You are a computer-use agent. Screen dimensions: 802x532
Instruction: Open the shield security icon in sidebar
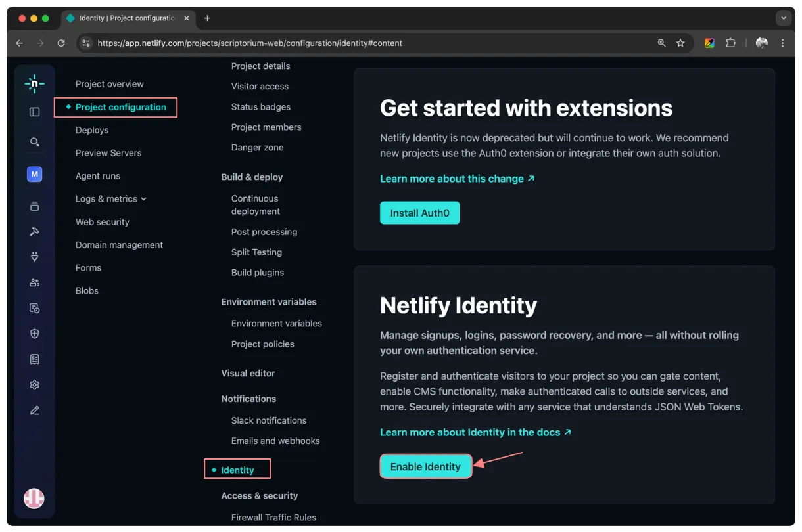35,334
